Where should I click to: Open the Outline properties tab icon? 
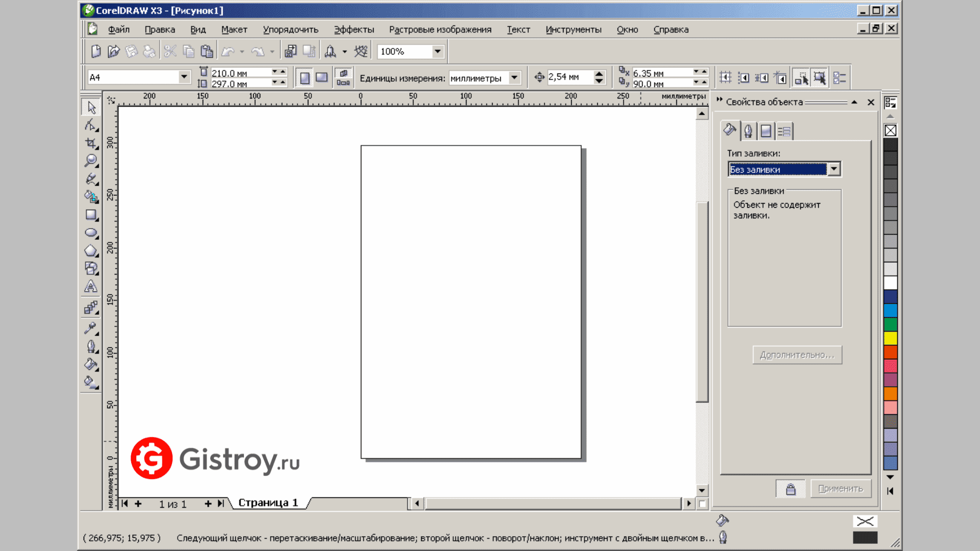748,131
